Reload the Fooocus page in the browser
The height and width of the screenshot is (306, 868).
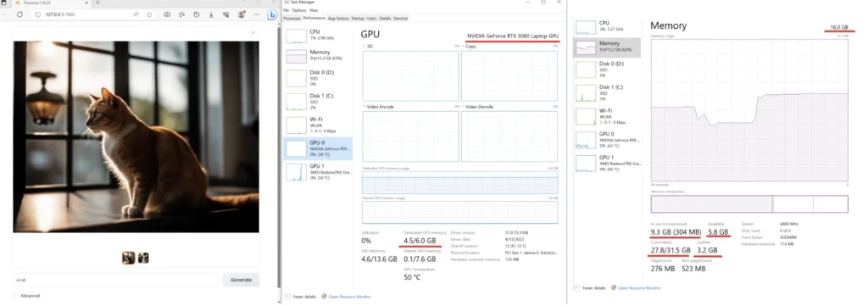pos(19,14)
